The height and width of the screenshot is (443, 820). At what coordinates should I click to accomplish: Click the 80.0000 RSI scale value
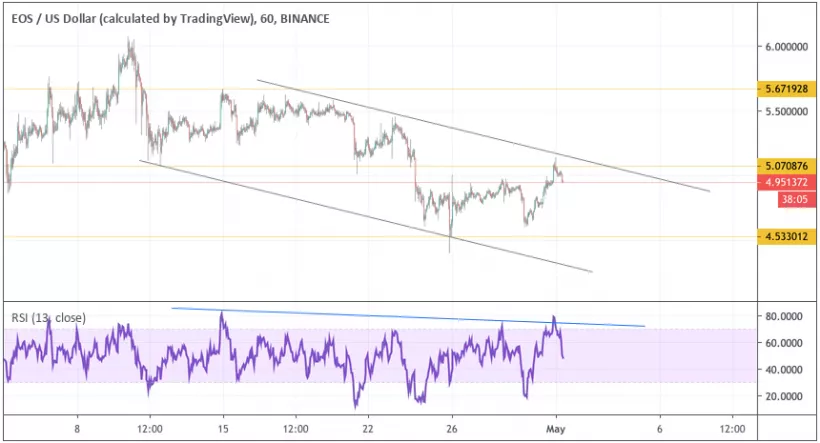pos(783,317)
